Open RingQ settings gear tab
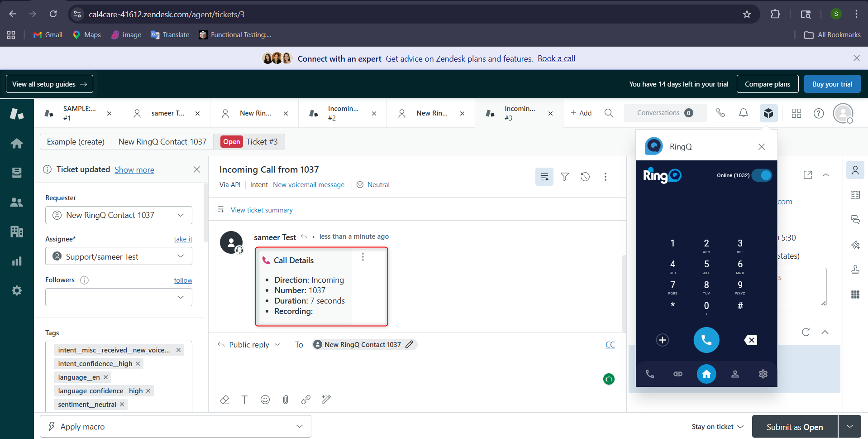The height and width of the screenshot is (439, 868). (x=763, y=374)
